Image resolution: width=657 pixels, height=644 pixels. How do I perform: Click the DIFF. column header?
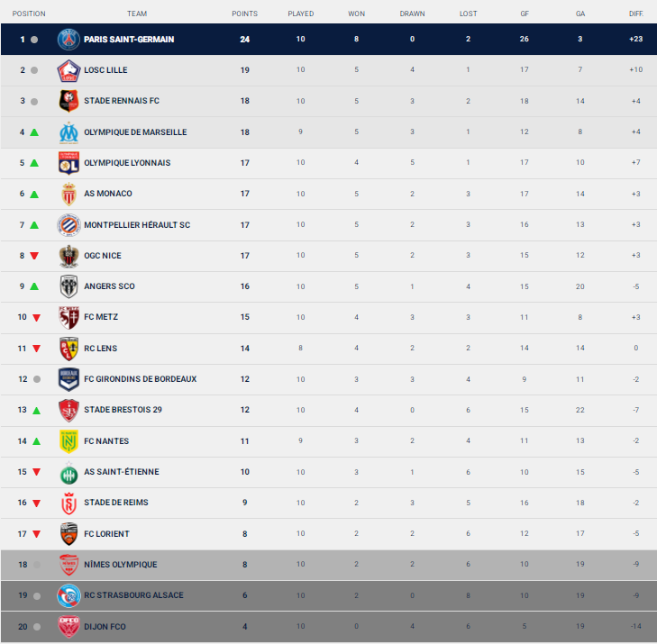(636, 14)
